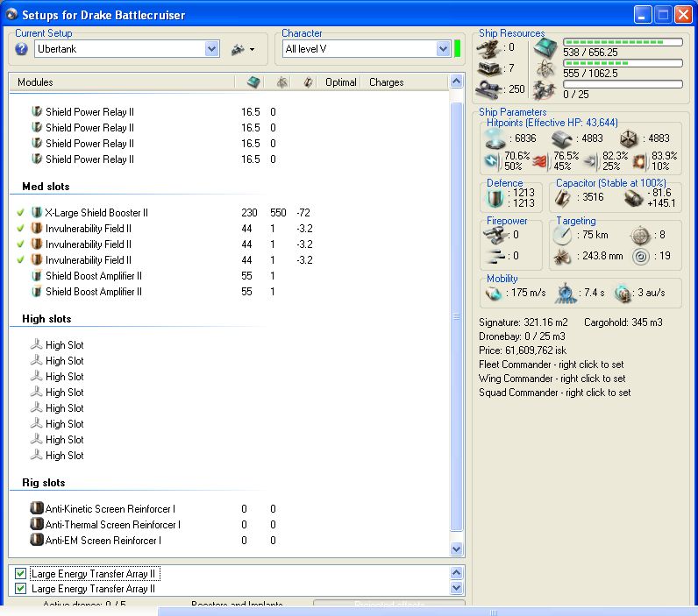Click the max locked targets icon showing 8
Viewport: 698px width, 616px height.
tap(640, 235)
